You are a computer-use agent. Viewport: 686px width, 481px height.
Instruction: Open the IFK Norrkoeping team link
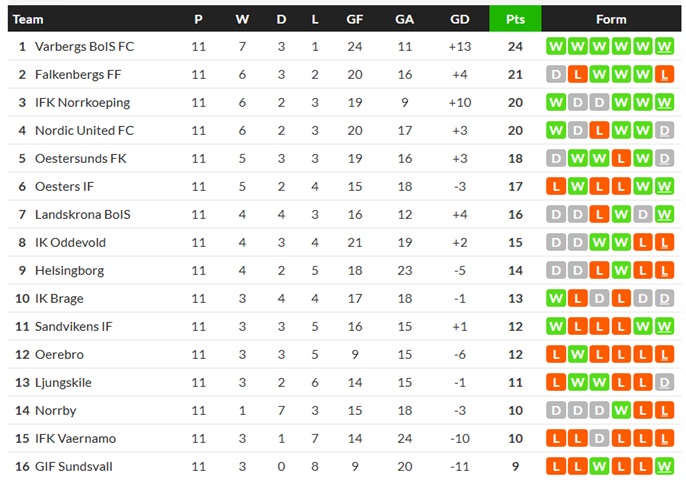click(x=82, y=102)
